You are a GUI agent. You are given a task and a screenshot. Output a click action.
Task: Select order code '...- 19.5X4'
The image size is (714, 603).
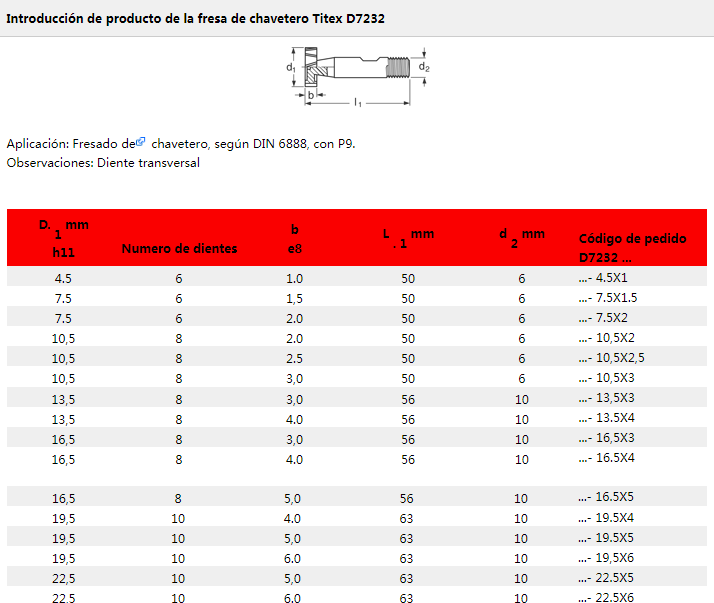(x=606, y=518)
